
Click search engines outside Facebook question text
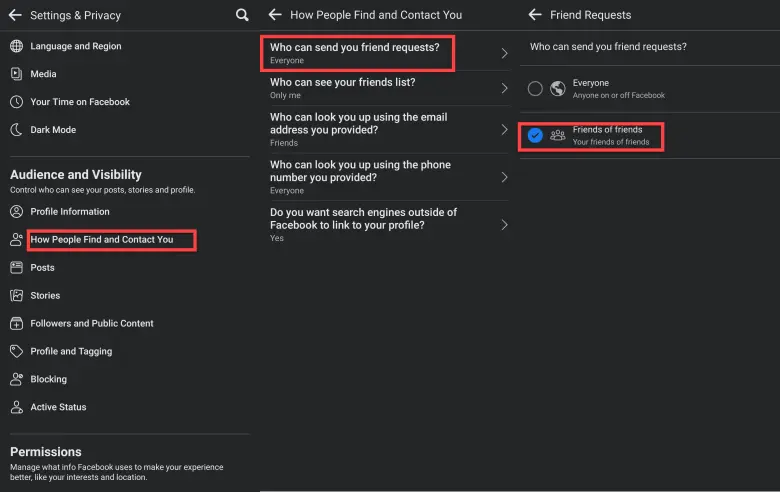click(x=363, y=219)
